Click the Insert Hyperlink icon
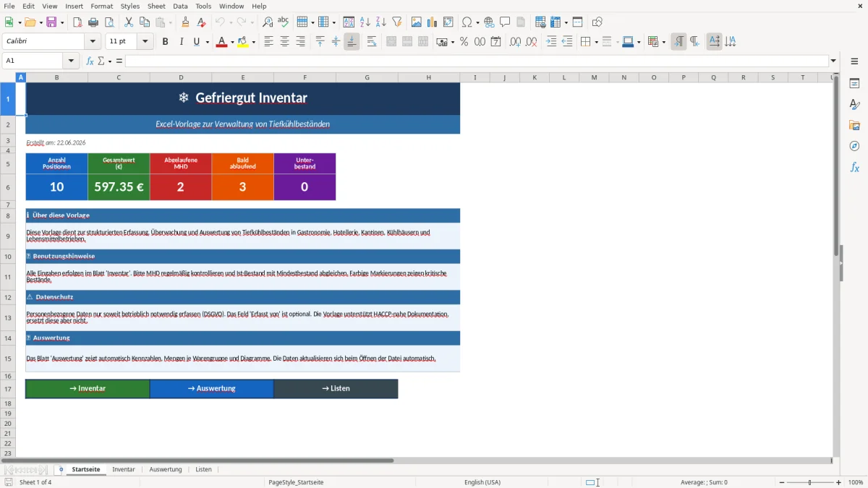 (x=490, y=22)
